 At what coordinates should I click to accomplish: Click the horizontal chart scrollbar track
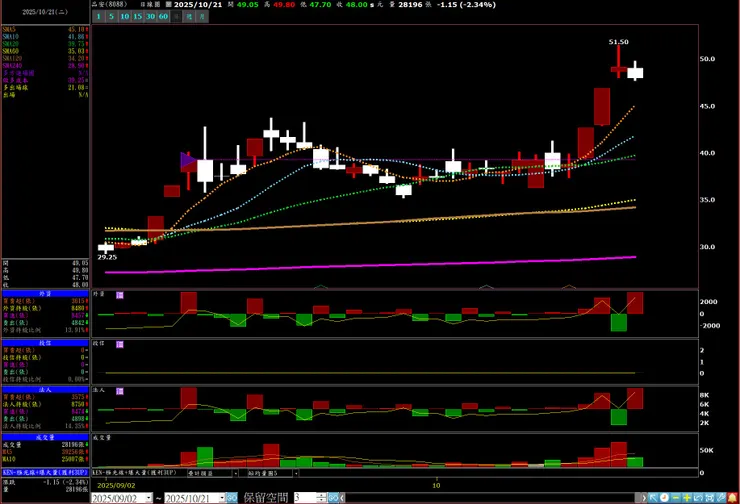[491, 498]
